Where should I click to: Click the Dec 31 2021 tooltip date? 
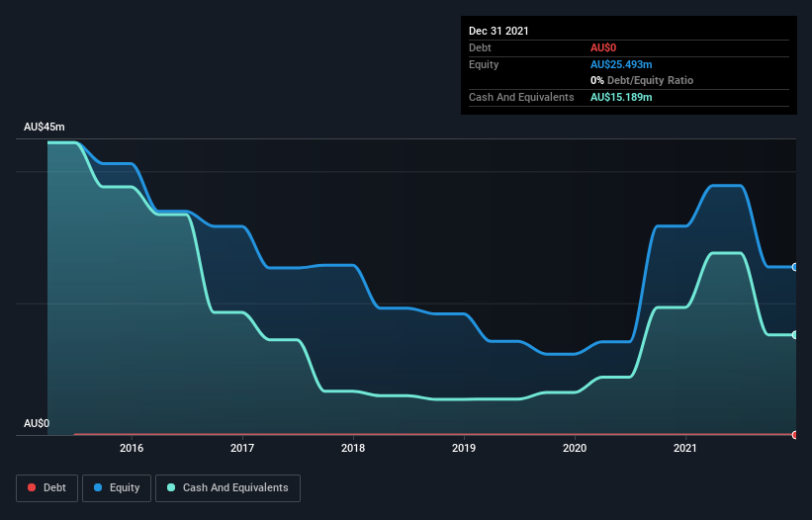coord(498,31)
